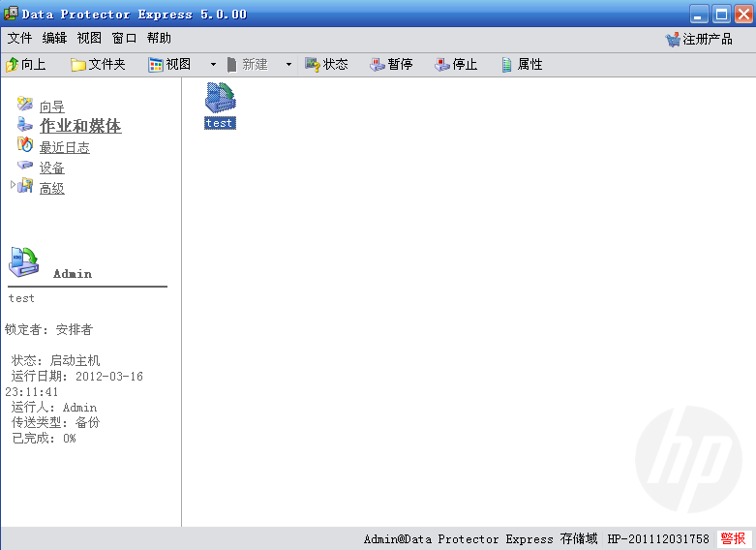Open the 设备 link
Viewport: 756px width, 550px height.
(x=52, y=168)
